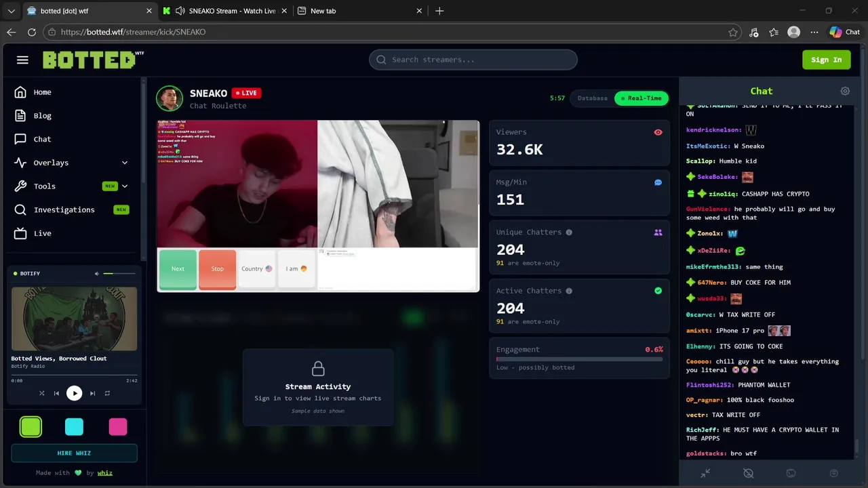Toggle repeat in Botify player
Image resolution: width=868 pixels, height=488 pixels.
[107, 393]
